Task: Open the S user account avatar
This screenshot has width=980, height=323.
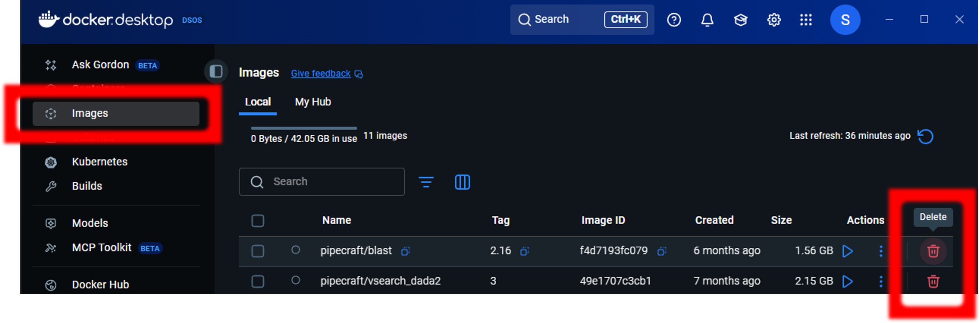Action: 844,20
